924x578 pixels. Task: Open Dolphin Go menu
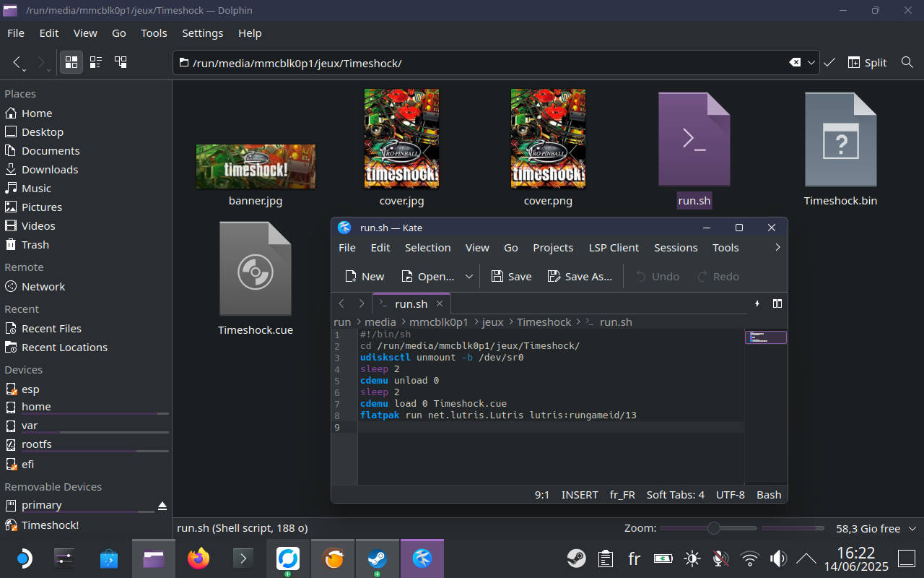point(119,33)
